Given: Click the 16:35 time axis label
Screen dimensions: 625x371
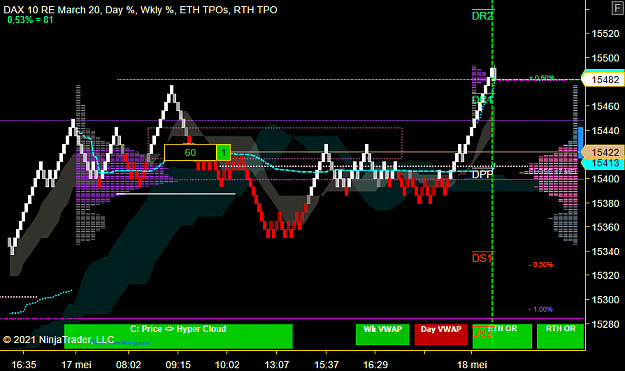Looking at the screenshot, I should 24,365.
